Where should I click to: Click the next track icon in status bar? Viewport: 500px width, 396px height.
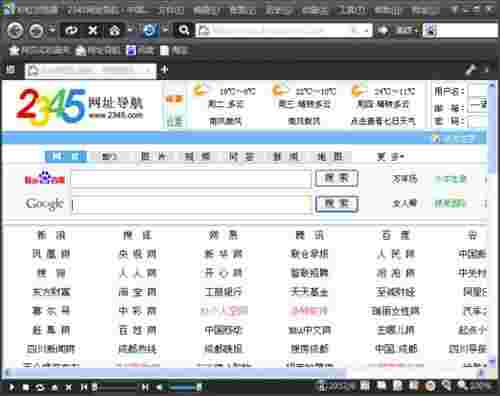point(145,387)
